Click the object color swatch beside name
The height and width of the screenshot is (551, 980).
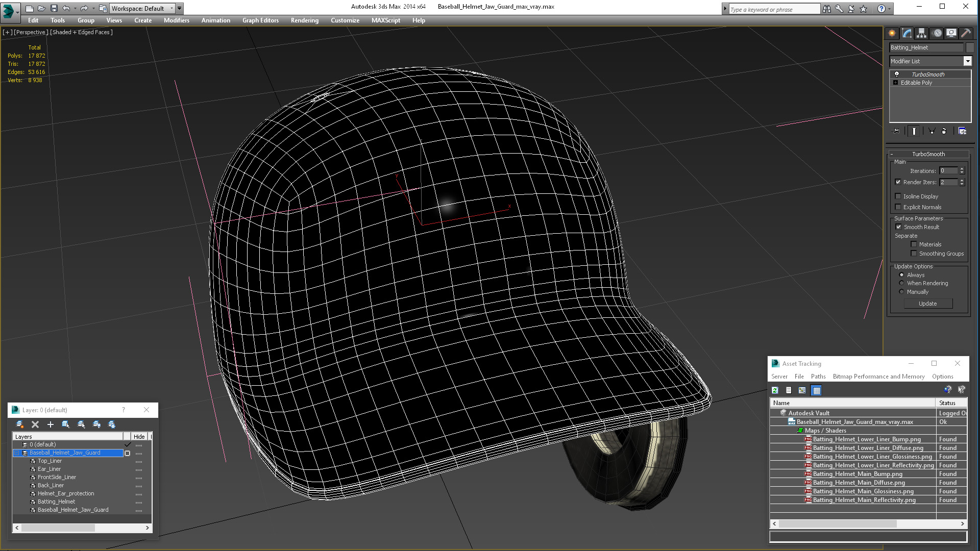point(970,47)
